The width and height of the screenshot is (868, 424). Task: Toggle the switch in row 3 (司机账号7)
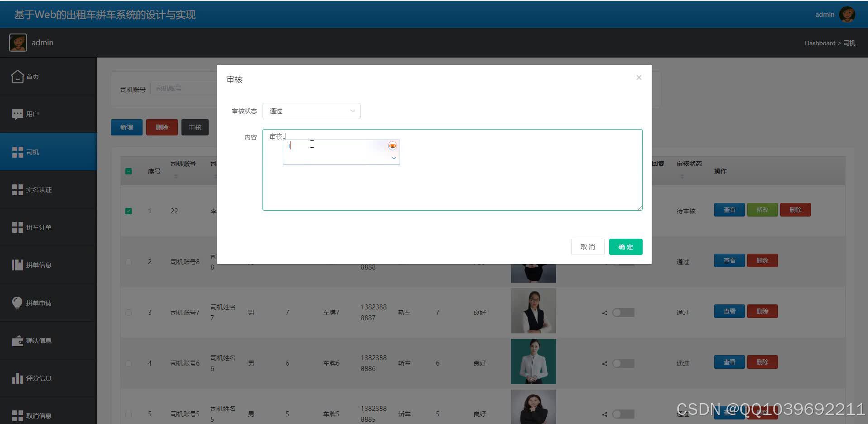623,313
